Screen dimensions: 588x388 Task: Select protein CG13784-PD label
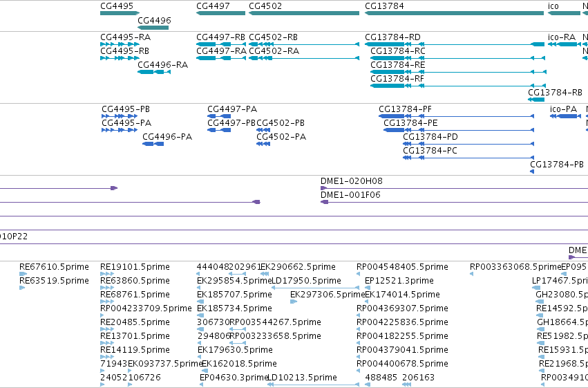pos(430,137)
